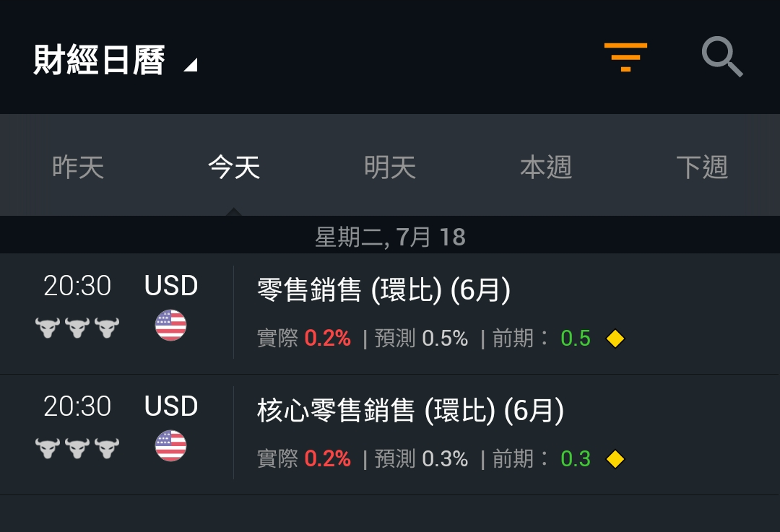
Task: Open the 本週 tab
Action: pyautogui.click(x=546, y=167)
